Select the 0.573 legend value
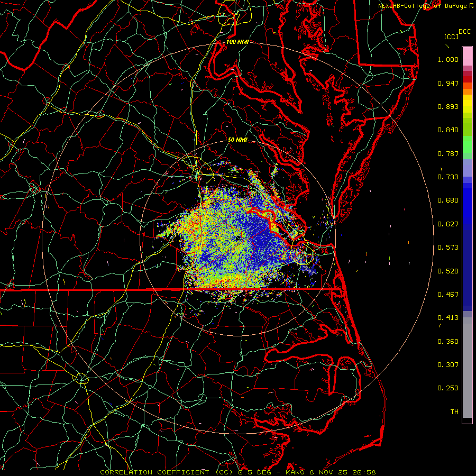This screenshot has width=476, height=476. point(448,248)
